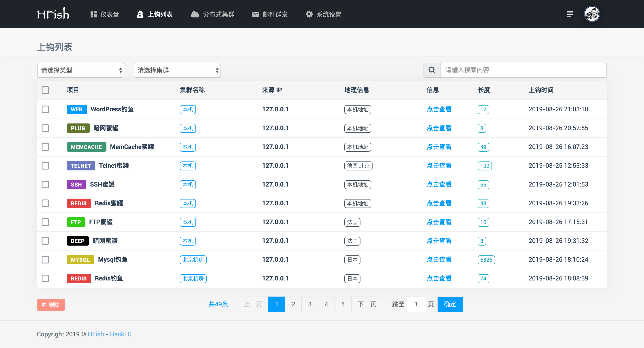Check the Mysql钓鱼 row checkbox
Image resolution: width=644 pixels, height=348 pixels.
coord(45,259)
